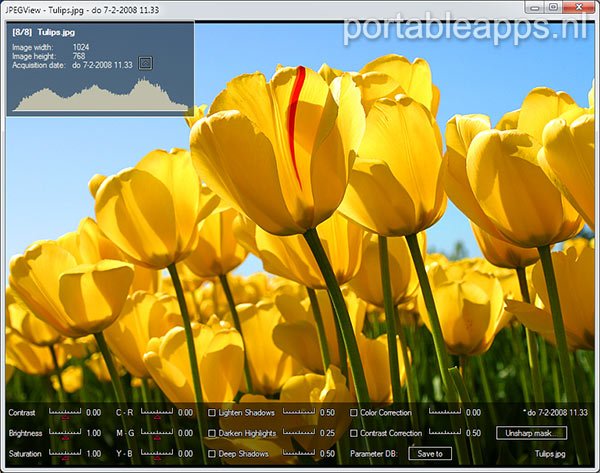Screen dimensions: 600x473
Task: Set the Color Correction amount slider
Action: (x=445, y=412)
